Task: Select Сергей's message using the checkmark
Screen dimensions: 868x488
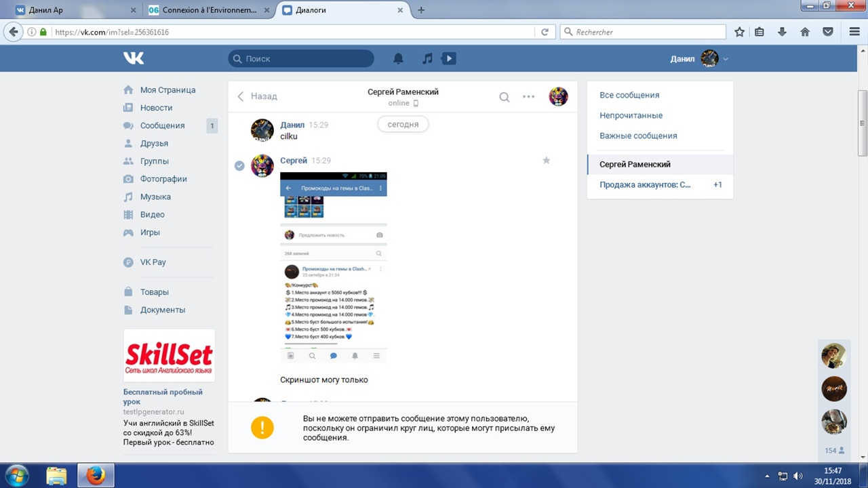Action: pyautogui.click(x=239, y=166)
